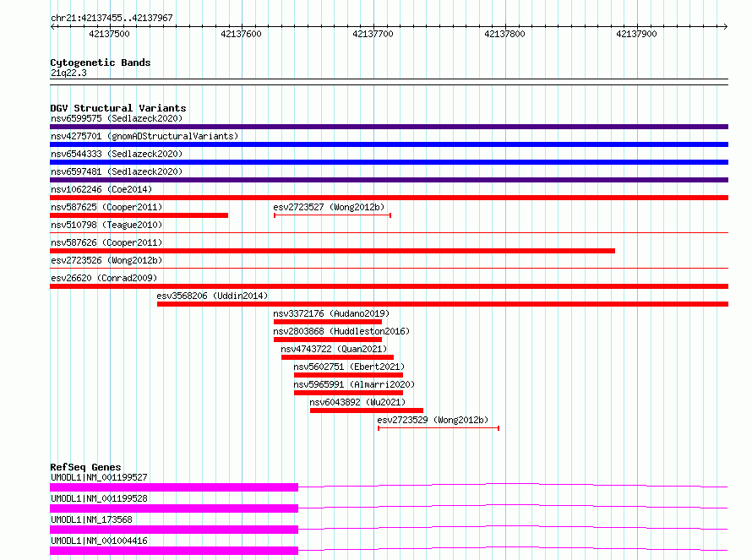The height and width of the screenshot is (560, 752).
Task: Select nsv2803868 (Huddleston2016) label
Action: pos(341,331)
